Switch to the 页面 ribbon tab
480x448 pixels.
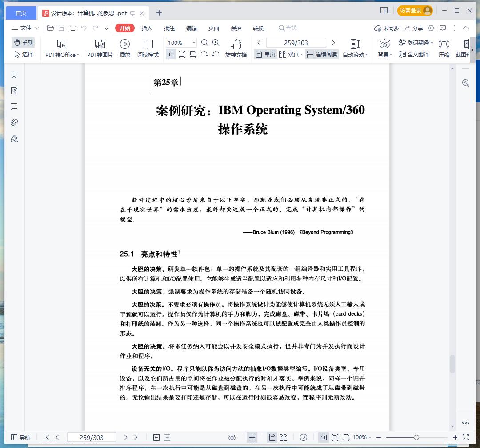point(214,28)
